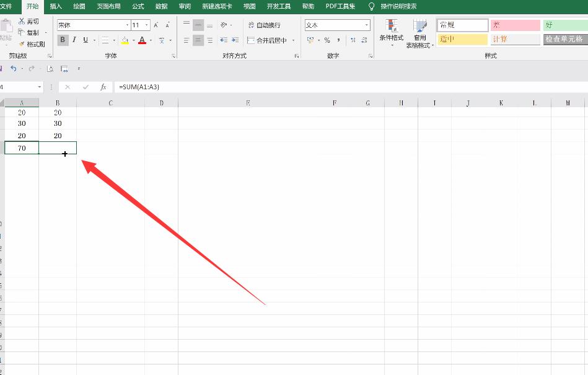Switch to the 数据 ribbon tab
Viewport: 588px width, 375px height.
click(x=161, y=6)
